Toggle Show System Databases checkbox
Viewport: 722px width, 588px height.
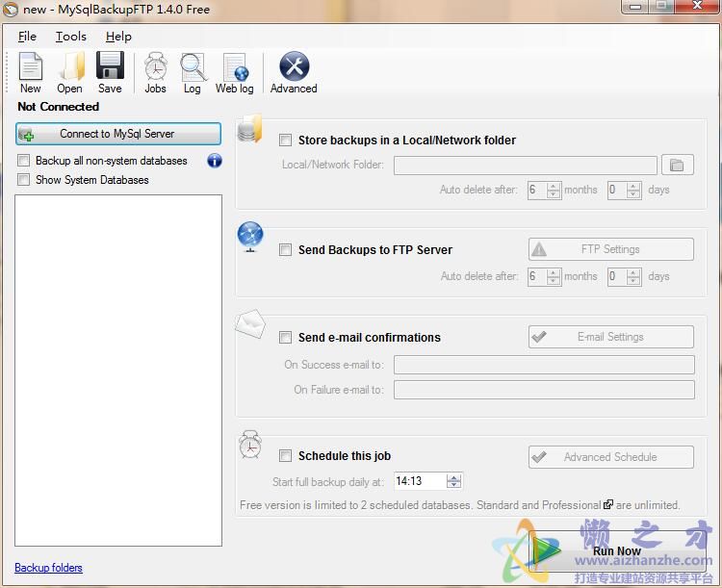[x=23, y=179]
